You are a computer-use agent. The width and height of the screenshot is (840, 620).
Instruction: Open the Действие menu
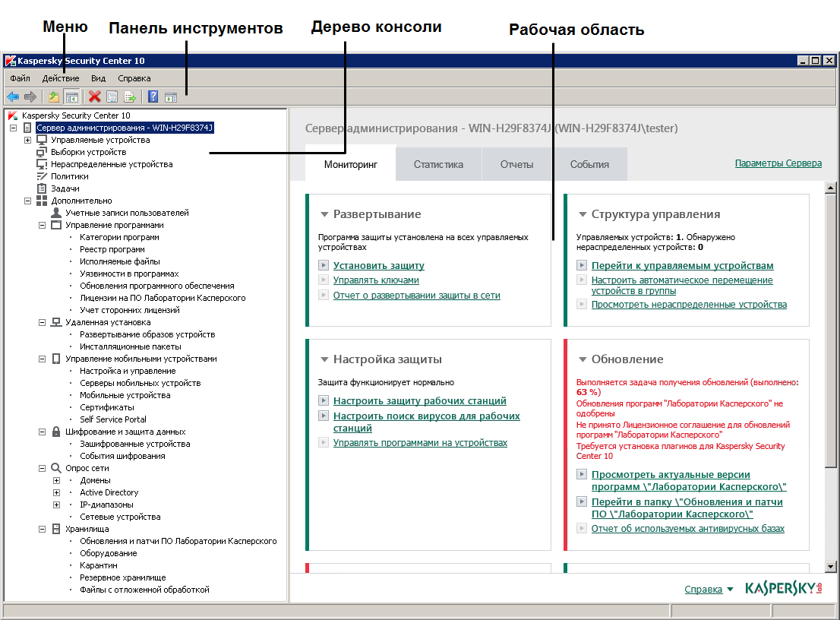[x=61, y=78]
